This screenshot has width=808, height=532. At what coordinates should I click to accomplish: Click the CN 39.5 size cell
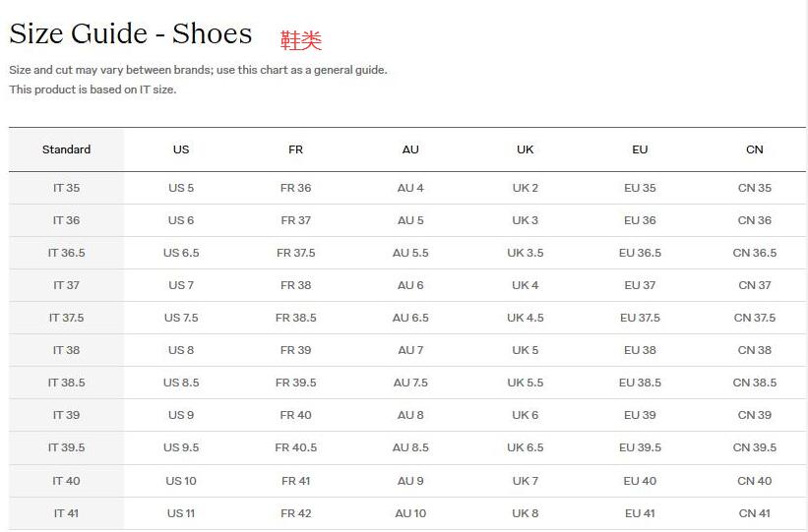tap(755, 447)
